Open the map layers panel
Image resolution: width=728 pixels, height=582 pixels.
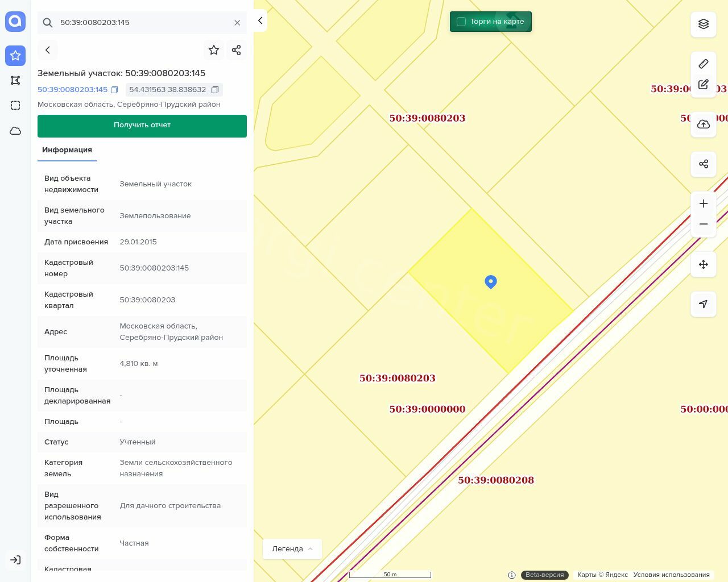click(704, 24)
